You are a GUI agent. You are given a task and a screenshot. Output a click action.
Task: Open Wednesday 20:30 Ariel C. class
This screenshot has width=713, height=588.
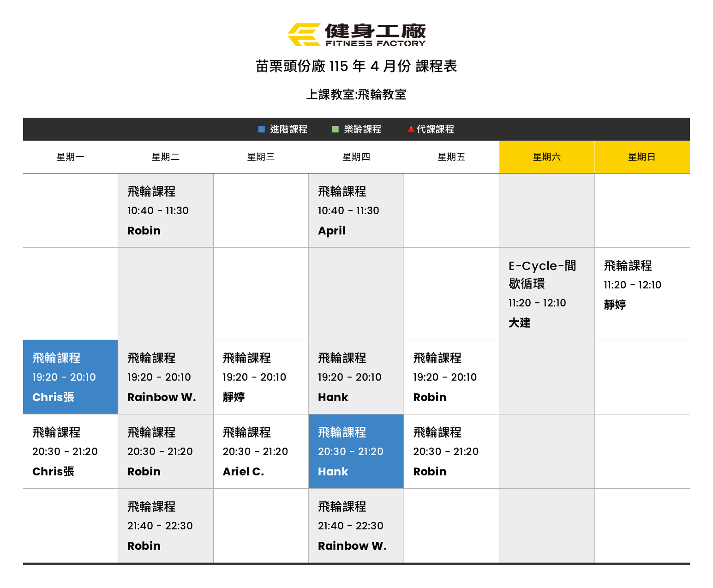pyautogui.click(x=261, y=451)
